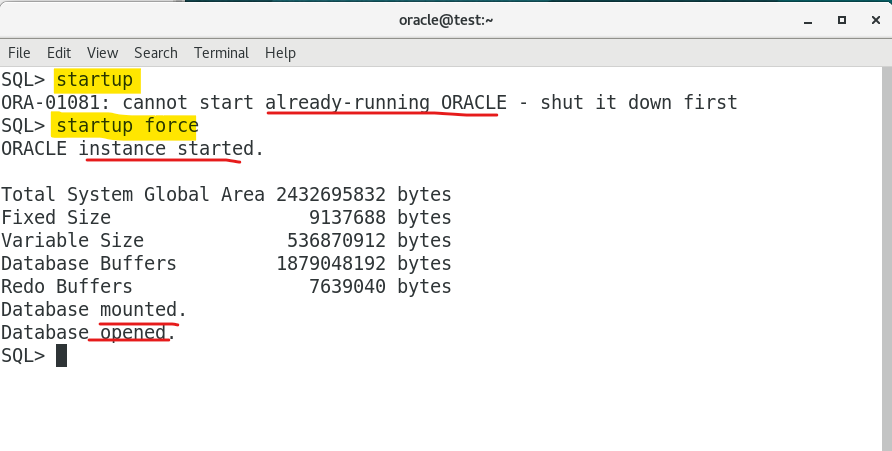Screen dimensions: 892x451
Task: Open the View menu
Action: pyautogui.click(x=102, y=53)
